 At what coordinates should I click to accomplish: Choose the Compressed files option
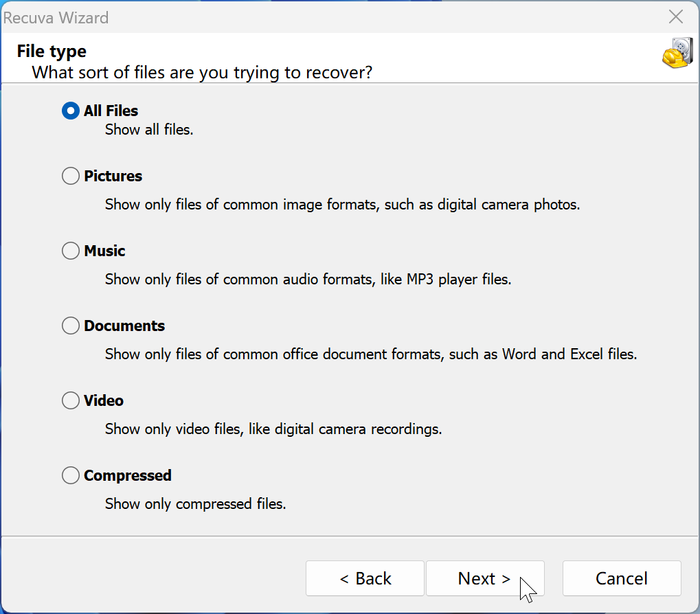tap(71, 475)
